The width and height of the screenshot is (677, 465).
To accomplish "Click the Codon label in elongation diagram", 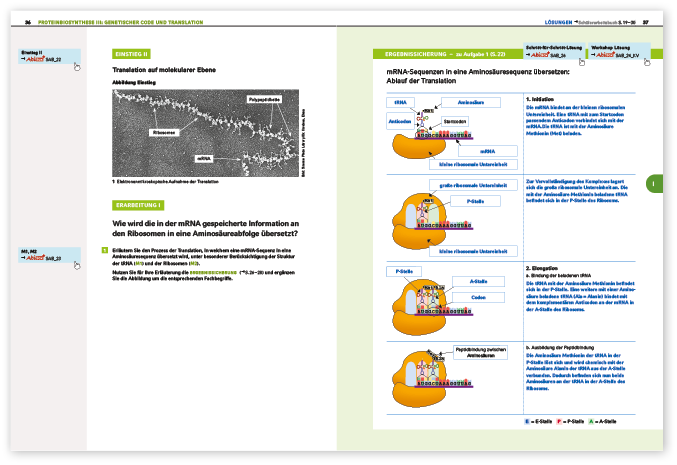I will [x=479, y=297].
